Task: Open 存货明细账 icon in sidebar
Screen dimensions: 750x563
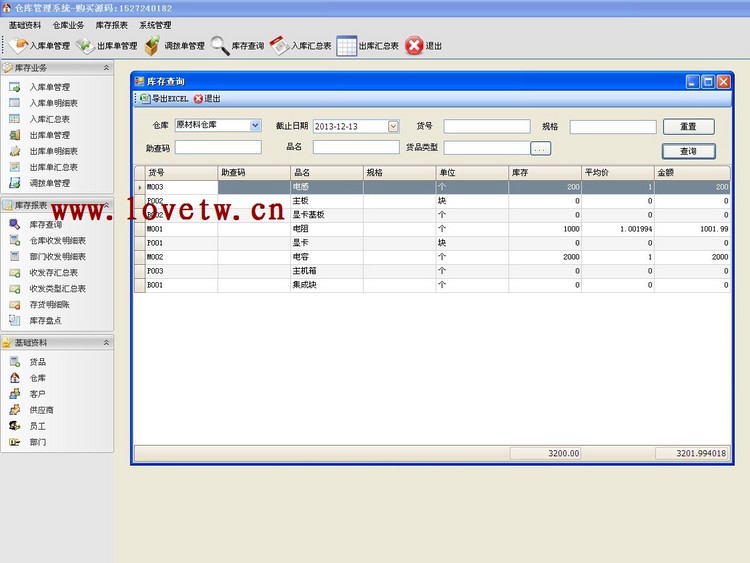Action: 15,305
